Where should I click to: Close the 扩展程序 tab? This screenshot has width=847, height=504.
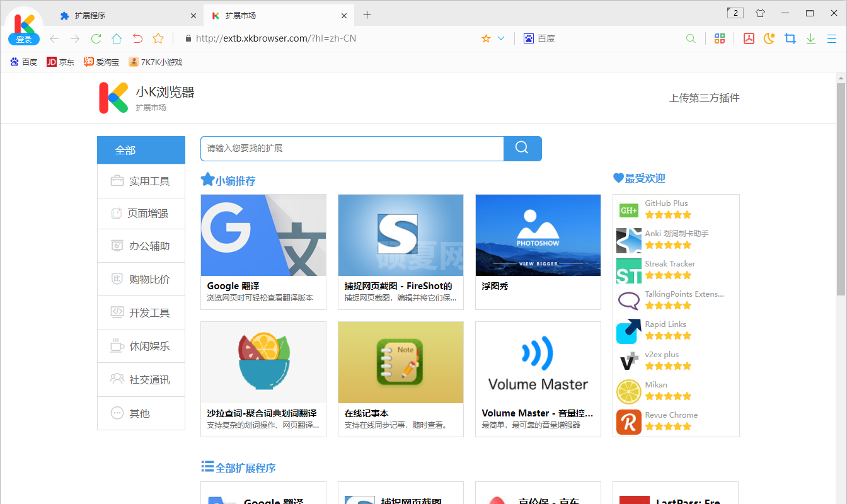tap(193, 16)
